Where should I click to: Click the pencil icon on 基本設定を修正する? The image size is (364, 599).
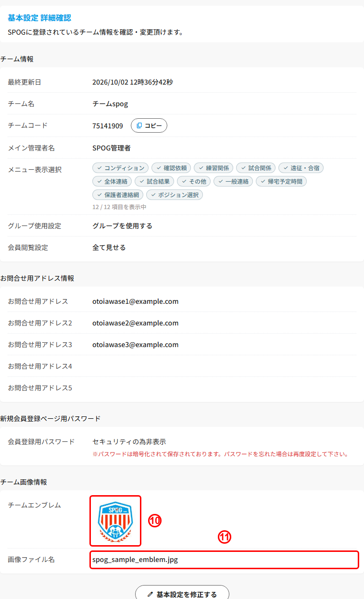click(x=151, y=595)
